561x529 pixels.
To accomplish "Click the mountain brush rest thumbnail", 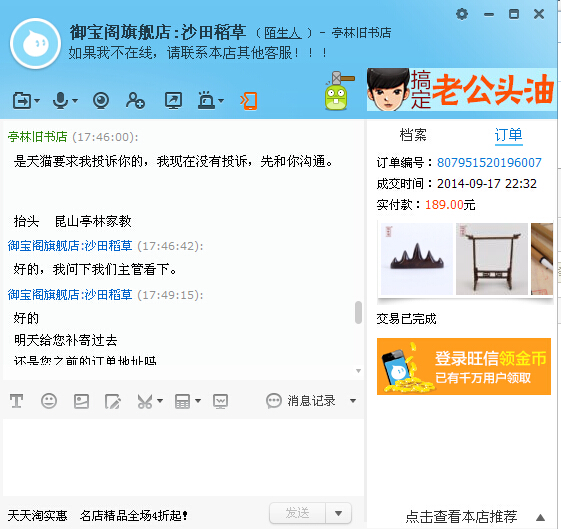I will point(417,259).
